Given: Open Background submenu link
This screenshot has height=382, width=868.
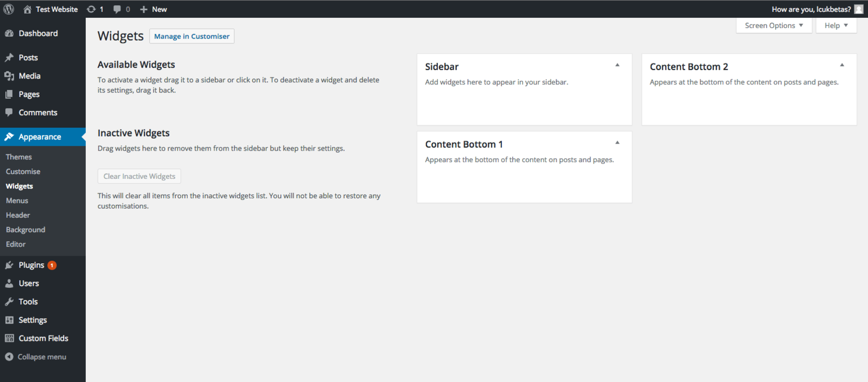Looking at the screenshot, I should pyautogui.click(x=25, y=230).
